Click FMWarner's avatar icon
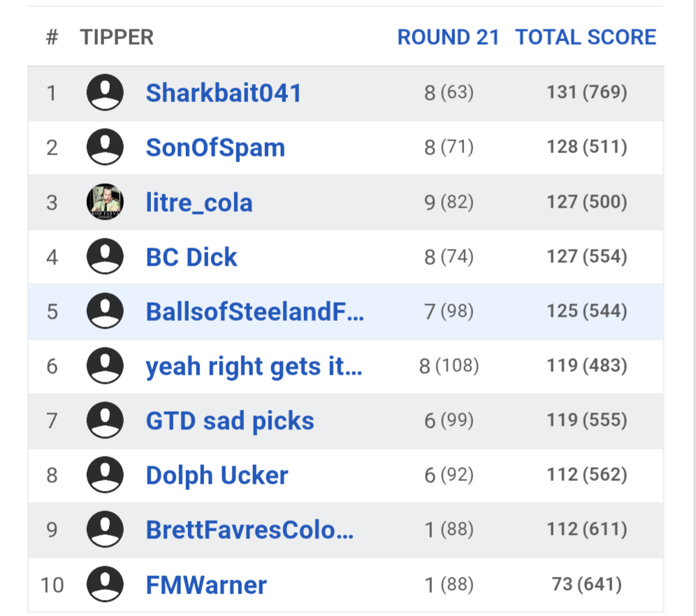This screenshot has width=696, height=616. 105,585
